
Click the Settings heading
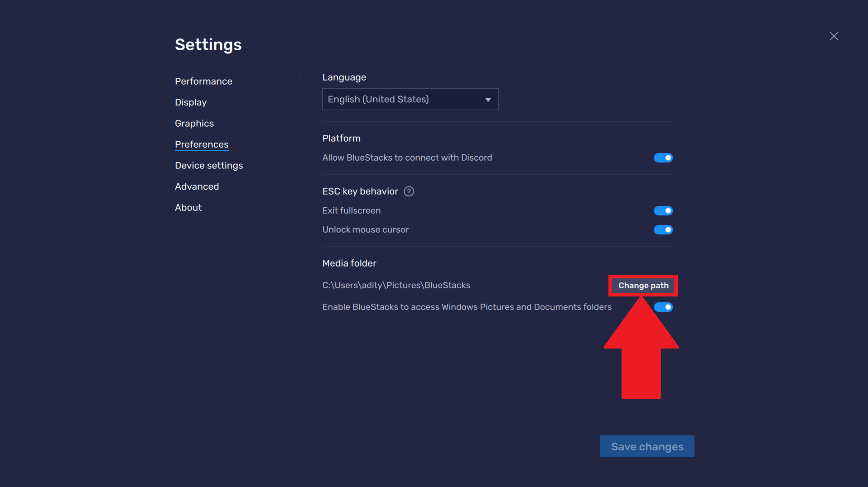click(208, 44)
